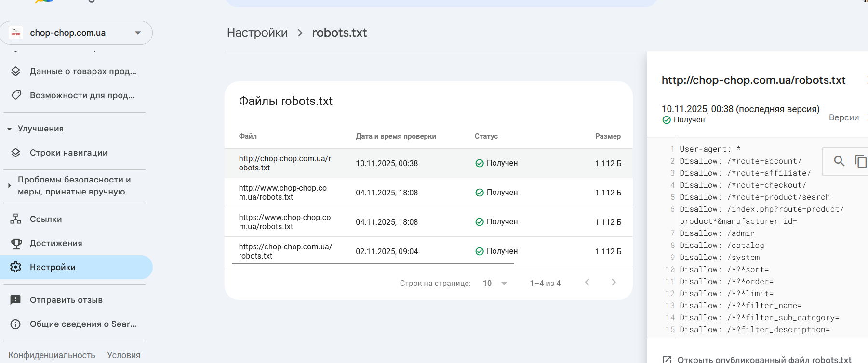
Task: Click the Search Console info icon
Action: 16,324
